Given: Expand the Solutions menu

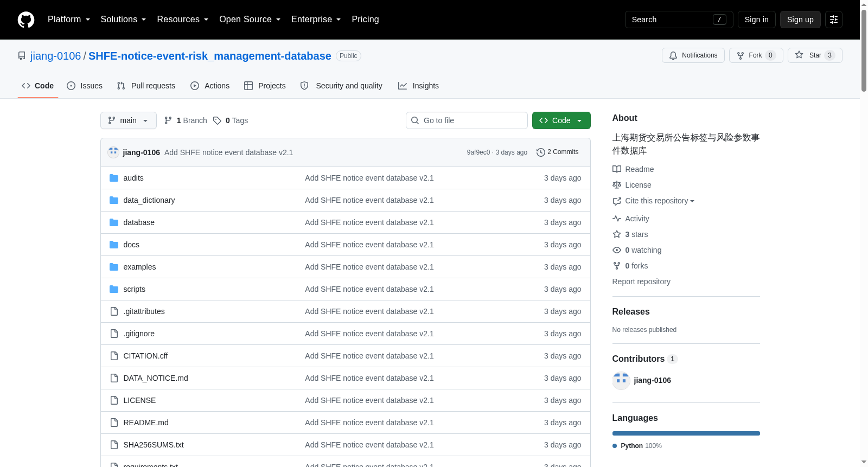Looking at the screenshot, I should pos(123,20).
